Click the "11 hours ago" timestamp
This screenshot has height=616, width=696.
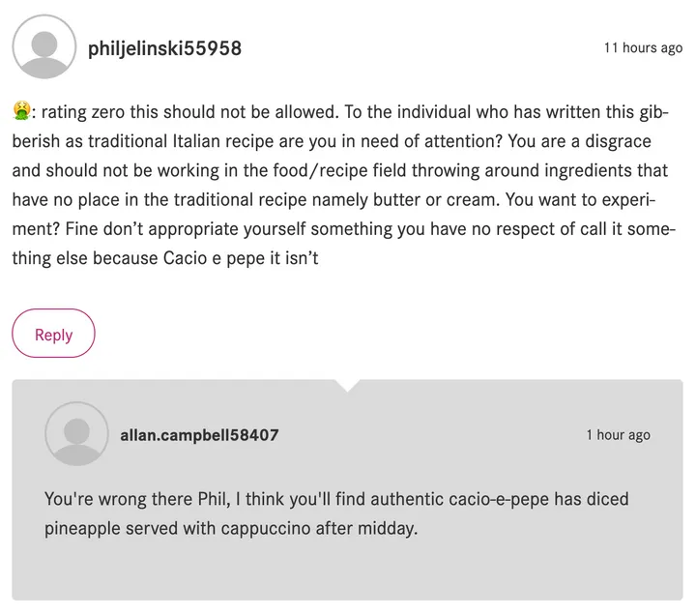(x=643, y=48)
